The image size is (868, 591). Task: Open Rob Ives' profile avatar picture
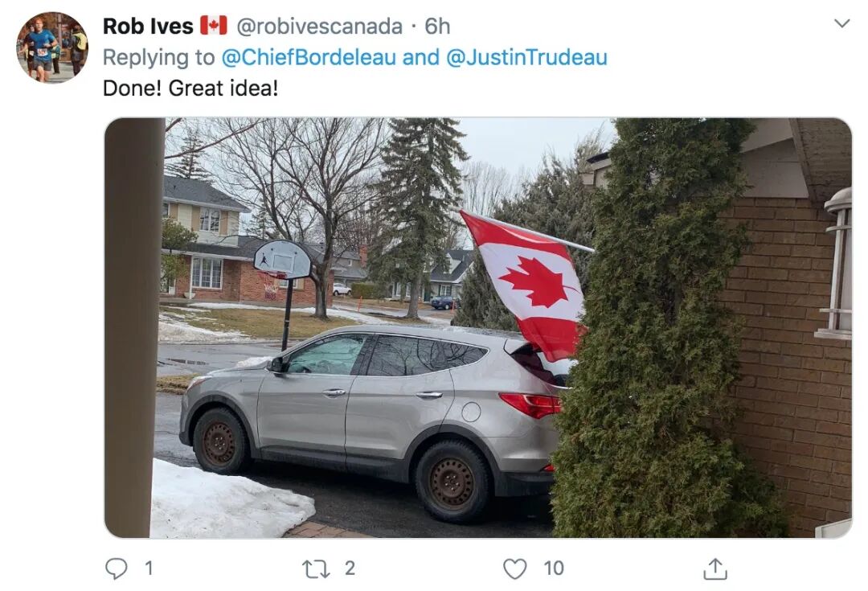(x=52, y=47)
